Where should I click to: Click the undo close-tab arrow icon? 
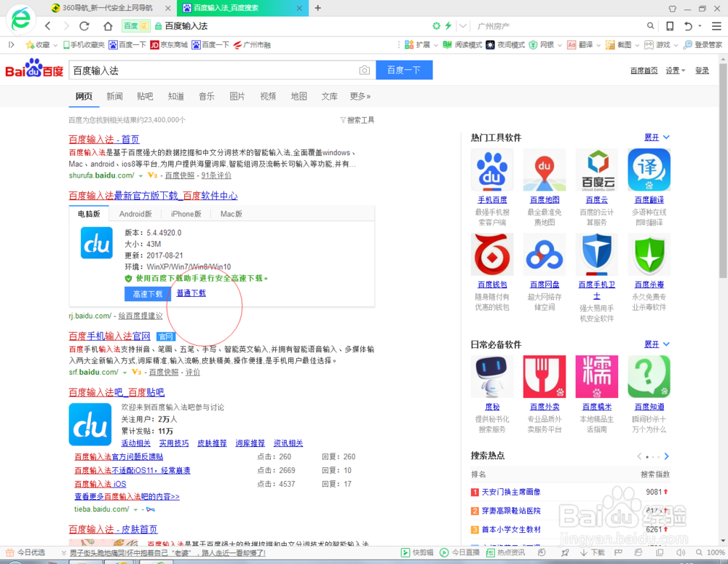[x=688, y=26]
